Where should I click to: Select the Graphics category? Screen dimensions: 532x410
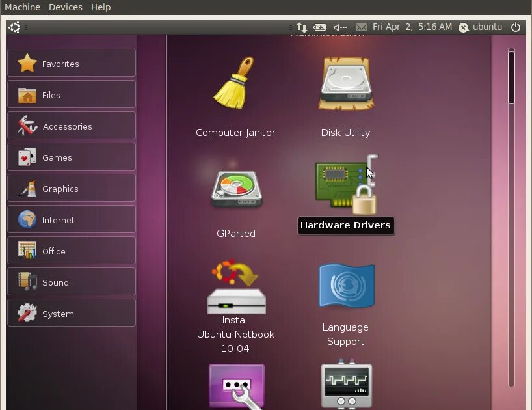pos(72,188)
